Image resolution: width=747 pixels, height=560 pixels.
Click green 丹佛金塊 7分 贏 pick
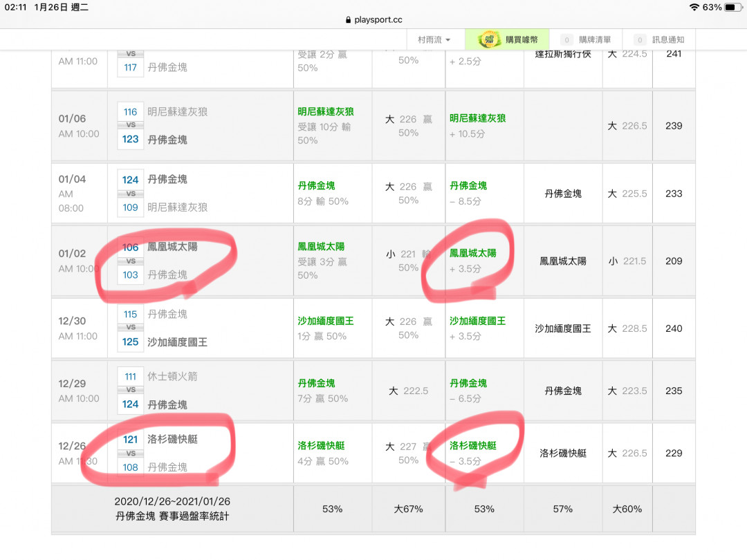(x=323, y=391)
